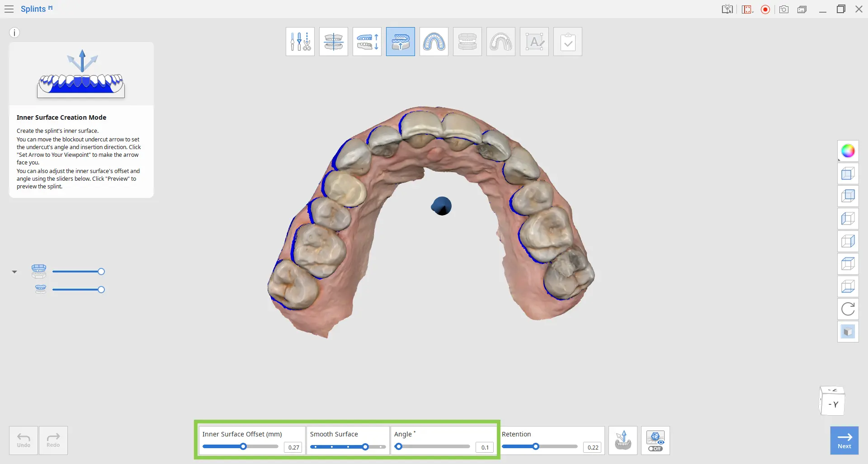Open the hamburger menu beside Splints

9,9
